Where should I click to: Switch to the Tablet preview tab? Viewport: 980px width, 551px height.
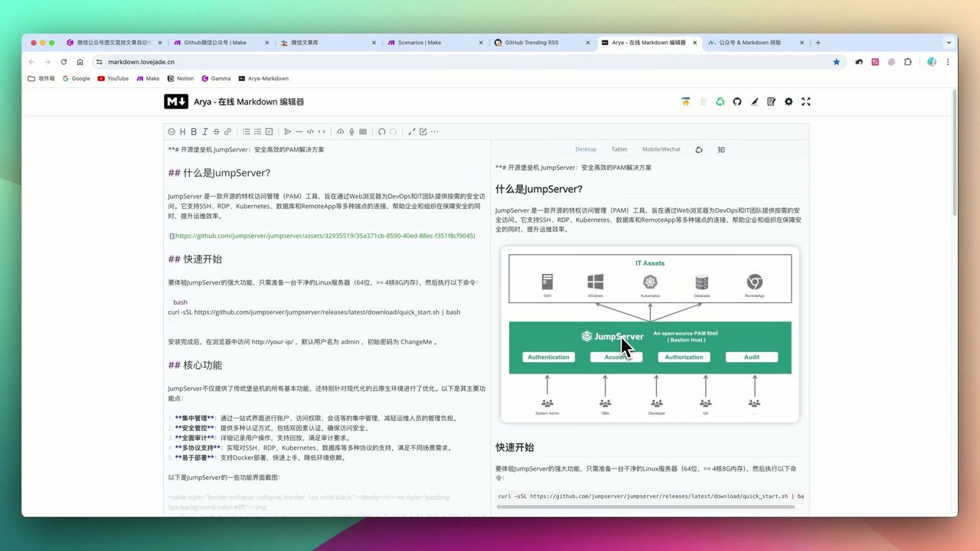click(619, 149)
